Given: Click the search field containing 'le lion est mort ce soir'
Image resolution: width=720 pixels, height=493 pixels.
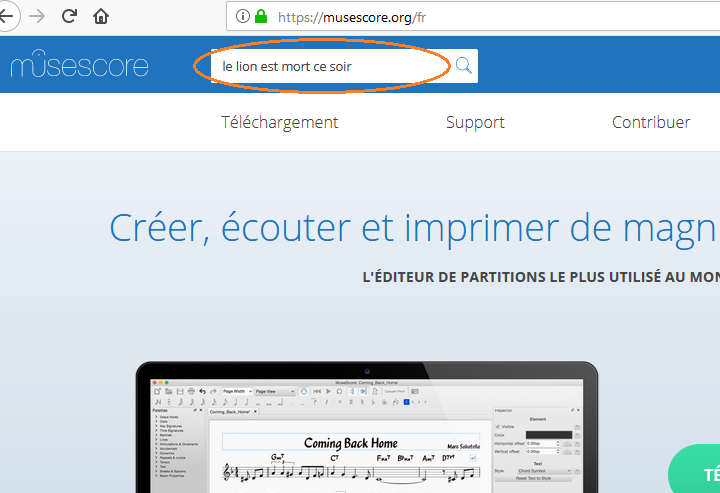Looking at the screenshot, I should (x=331, y=66).
